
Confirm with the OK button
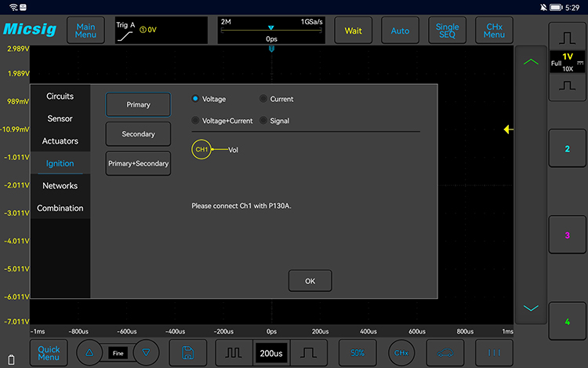(x=310, y=281)
